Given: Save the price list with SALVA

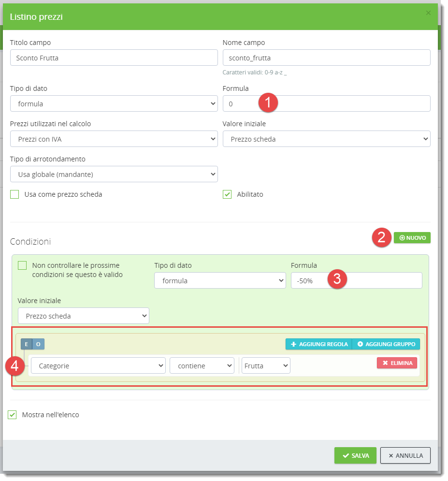Looking at the screenshot, I should [x=355, y=455].
